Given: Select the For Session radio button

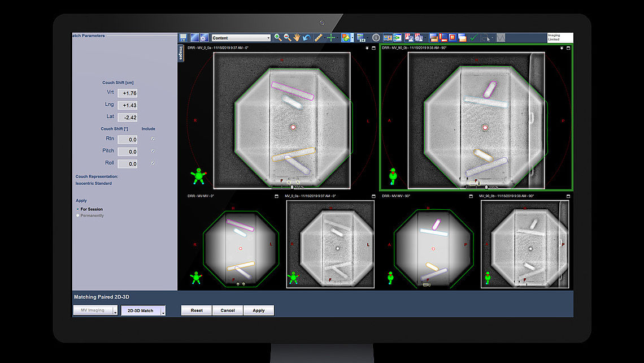Looking at the screenshot, I should point(77,209).
